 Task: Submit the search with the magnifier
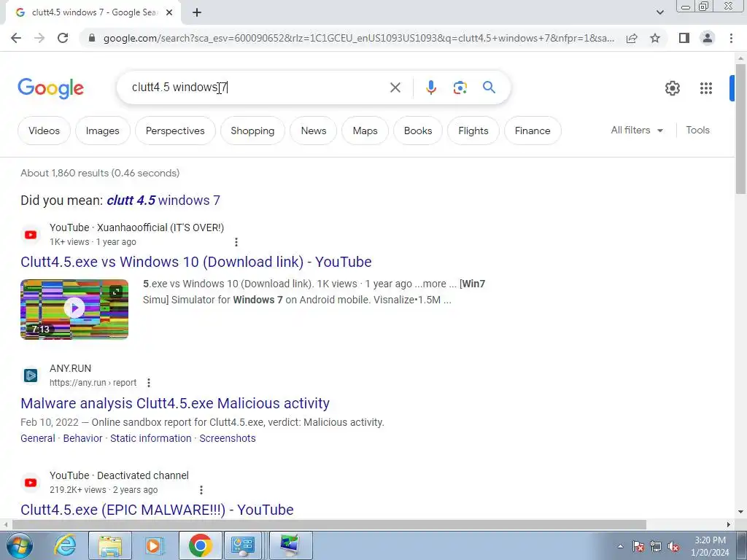click(489, 87)
